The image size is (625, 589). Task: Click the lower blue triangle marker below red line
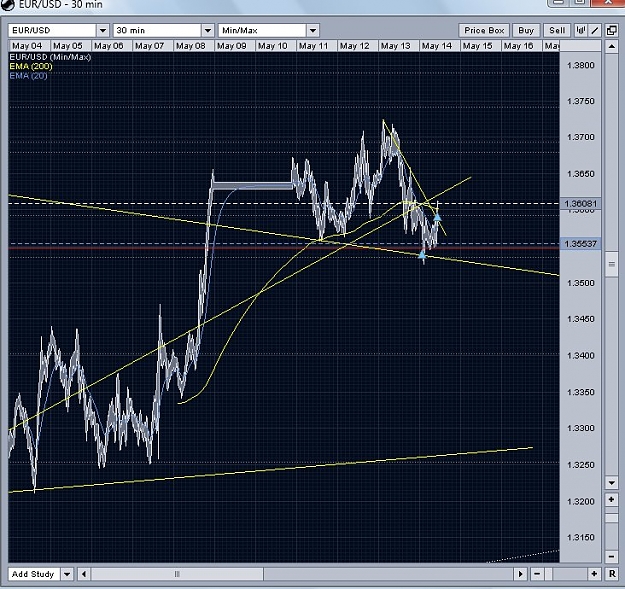coord(422,254)
